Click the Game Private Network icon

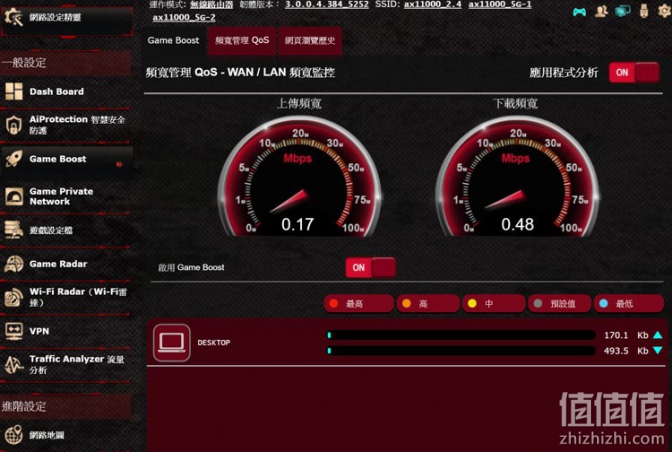(x=14, y=197)
